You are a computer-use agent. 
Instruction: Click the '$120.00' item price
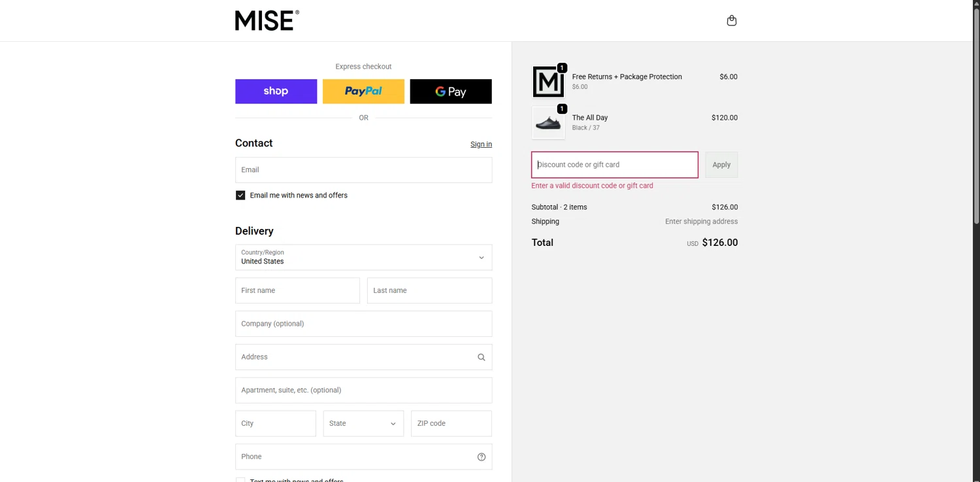pos(725,118)
